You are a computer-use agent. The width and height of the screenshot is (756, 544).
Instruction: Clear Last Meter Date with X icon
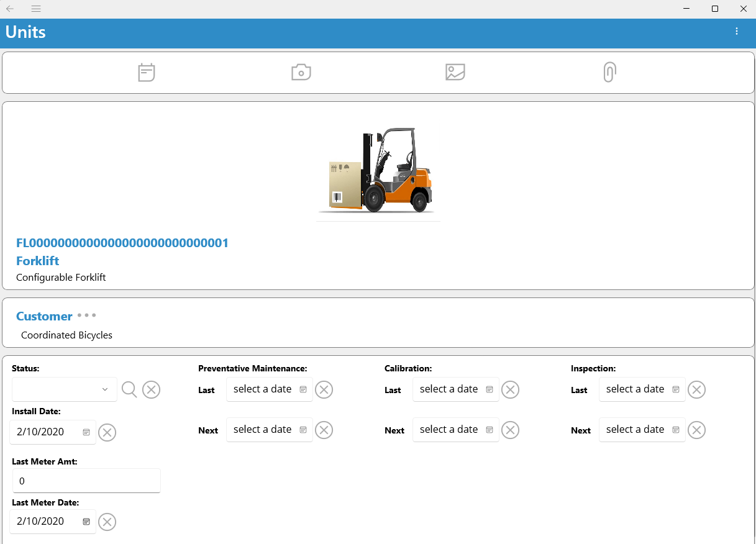click(x=107, y=522)
